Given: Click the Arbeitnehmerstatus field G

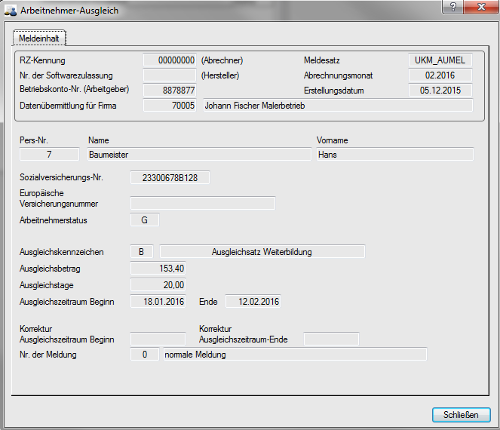Looking at the screenshot, I should pyautogui.click(x=145, y=220).
